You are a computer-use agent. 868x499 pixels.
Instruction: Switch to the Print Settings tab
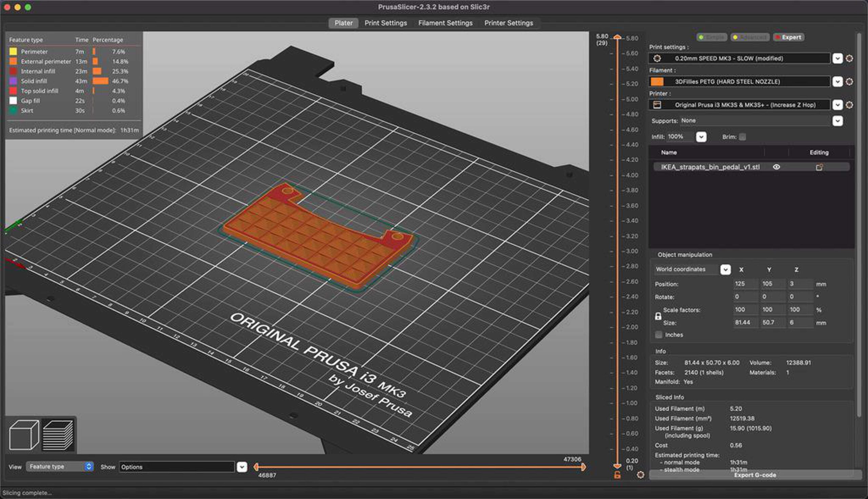click(386, 23)
